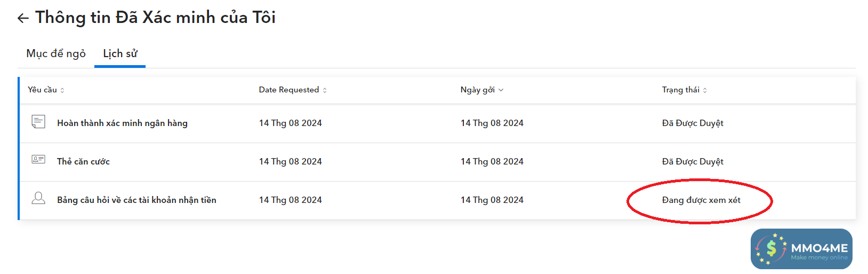Open Bảng câu hỏi về các tài khoản request

(x=136, y=200)
